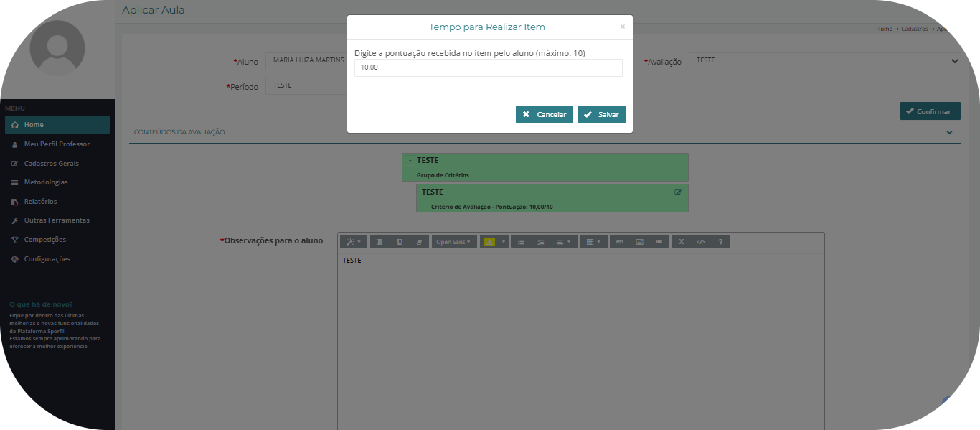980x430 pixels.
Task: Click the edit icon on TESTE criterion
Action: click(x=678, y=192)
